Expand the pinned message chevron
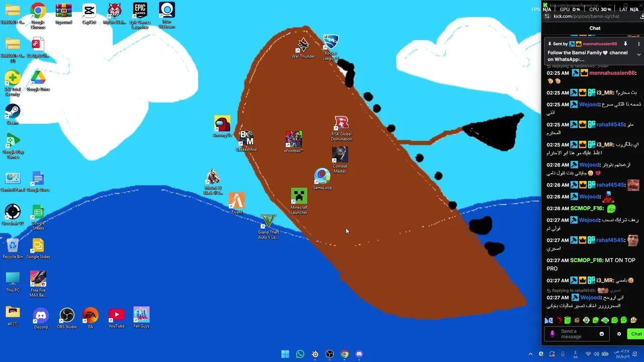Image resolution: width=644 pixels, height=362 pixels. (x=639, y=54)
